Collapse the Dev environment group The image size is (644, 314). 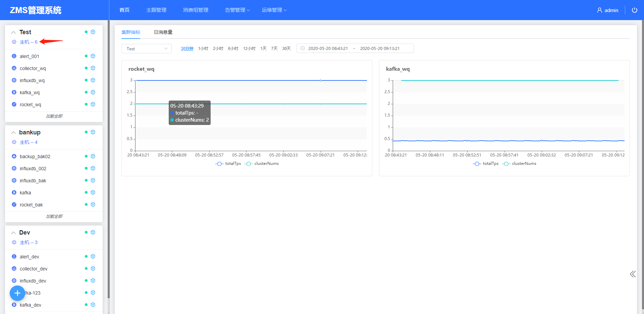(x=13, y=233)
